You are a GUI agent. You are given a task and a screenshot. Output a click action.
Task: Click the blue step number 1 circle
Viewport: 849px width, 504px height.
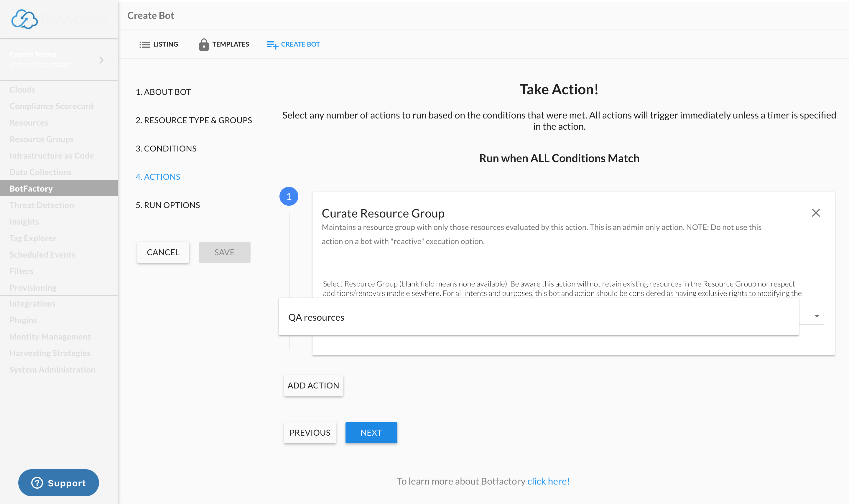click(x=289, y=196)
